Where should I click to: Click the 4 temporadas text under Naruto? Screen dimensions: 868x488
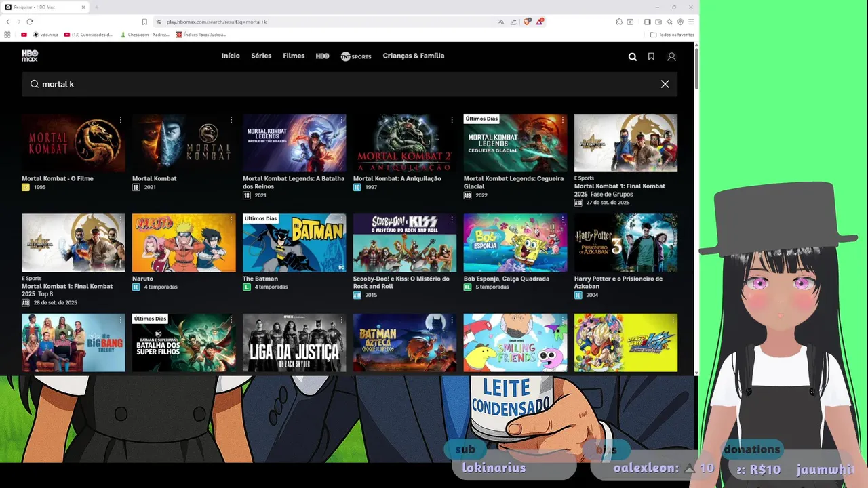click(160, 287)
